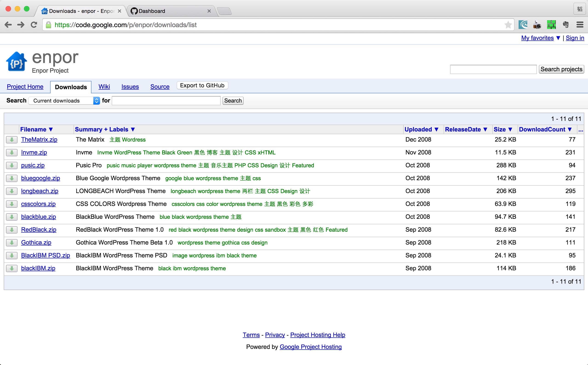Expand the My favorites dropdown
588x365 pixels.
pos(540,38)
